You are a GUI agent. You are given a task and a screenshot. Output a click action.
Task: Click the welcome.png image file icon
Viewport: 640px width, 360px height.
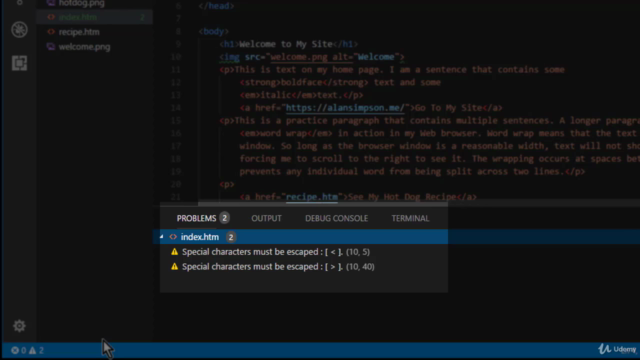(x=51, y=47)
